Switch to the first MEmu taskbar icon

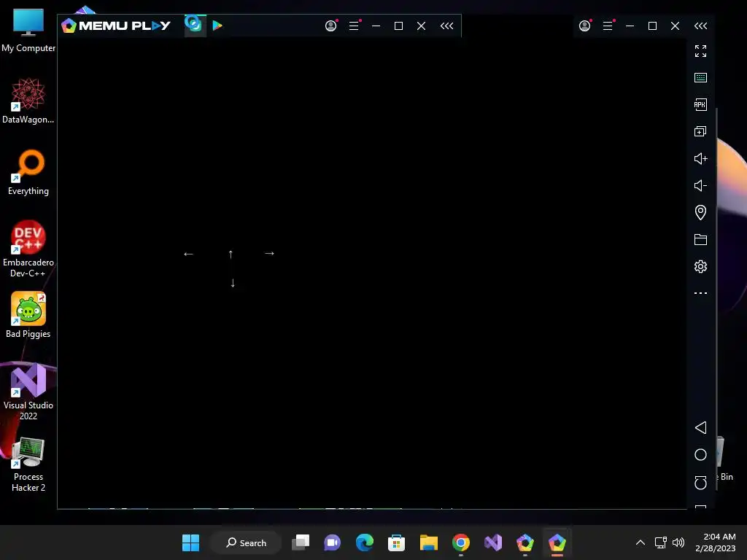pos(525,542)
